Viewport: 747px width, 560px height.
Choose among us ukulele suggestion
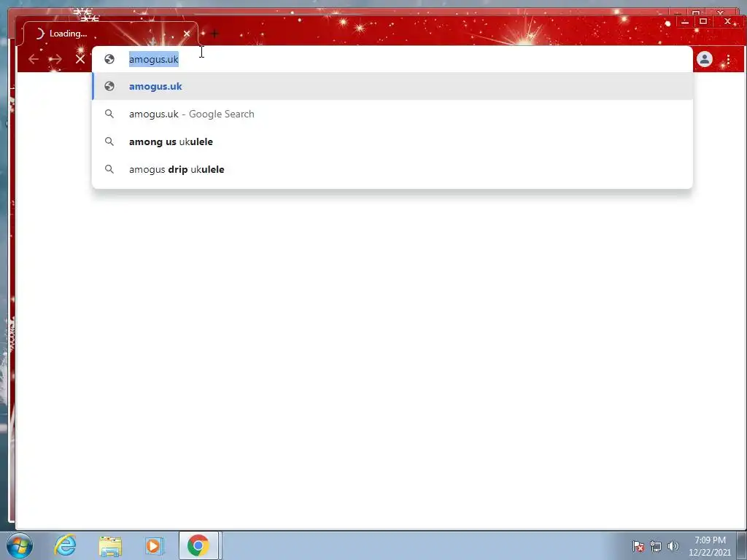(392, 141)
